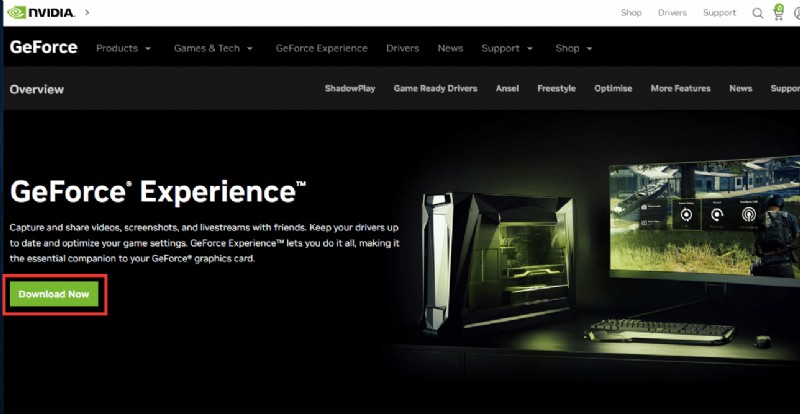Image resolution: width=800 pixels, height=414 pixels.
Task: Expand the Shop dropdown in GeForce bar
Action: click(574, 48)
